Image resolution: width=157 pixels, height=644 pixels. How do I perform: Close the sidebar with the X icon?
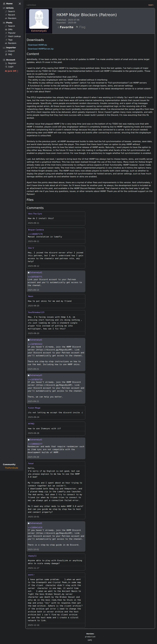pyautogui.click(x=20, y=4)
